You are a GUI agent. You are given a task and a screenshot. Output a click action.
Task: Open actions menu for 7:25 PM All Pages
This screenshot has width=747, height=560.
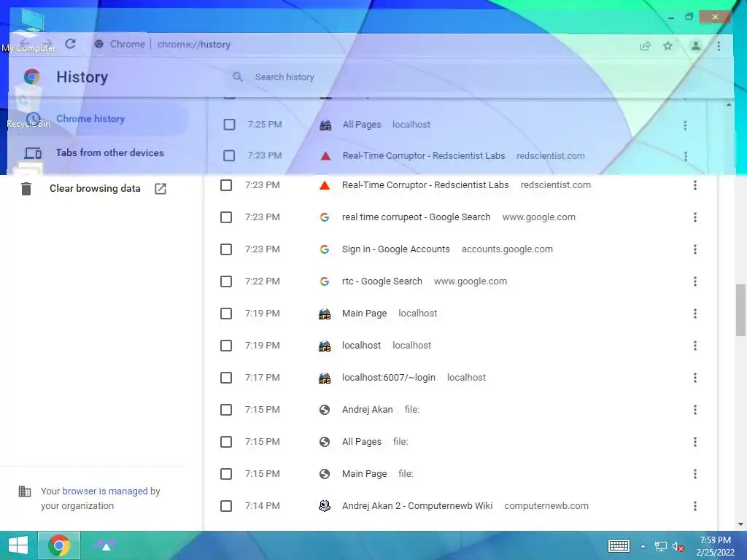coord(685,125)
